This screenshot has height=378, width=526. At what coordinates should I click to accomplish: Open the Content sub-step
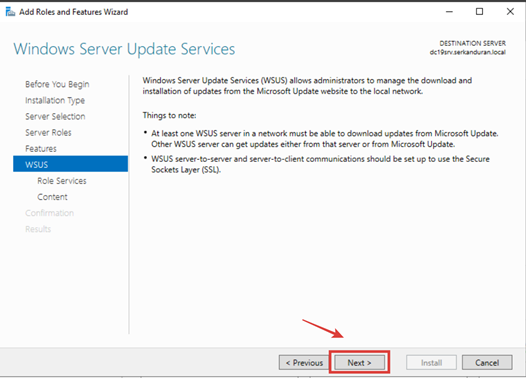(52, 197)
